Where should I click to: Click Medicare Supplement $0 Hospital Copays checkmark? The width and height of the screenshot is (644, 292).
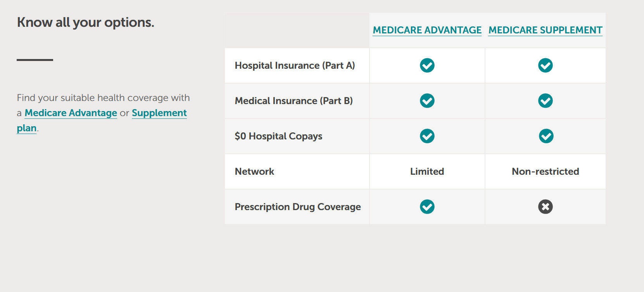tap(546, 136)
